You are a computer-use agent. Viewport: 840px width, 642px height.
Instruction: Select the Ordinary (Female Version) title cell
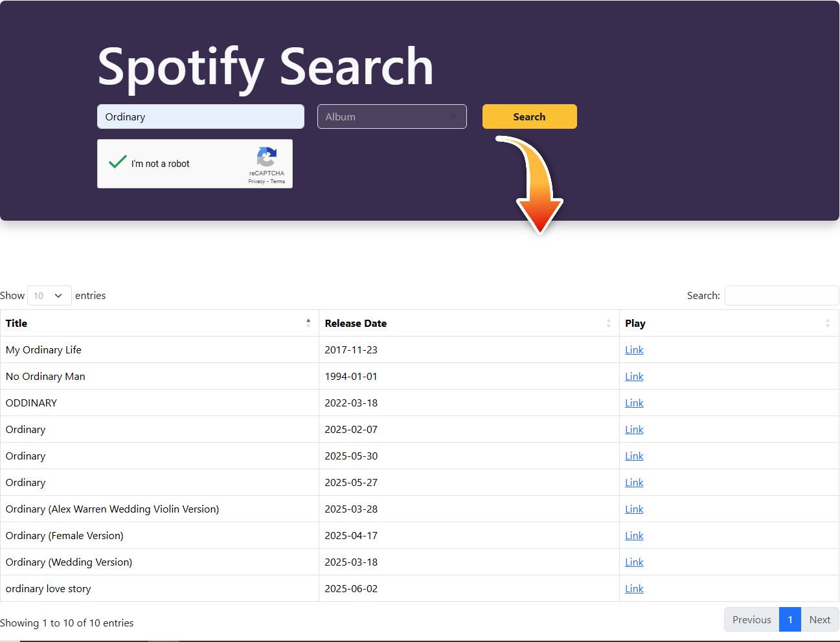(159, 535)
